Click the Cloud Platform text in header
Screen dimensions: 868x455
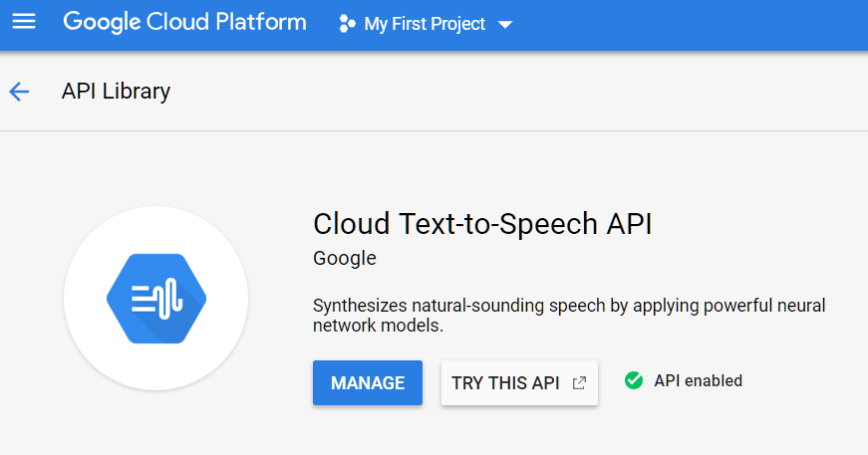(226, 23)
